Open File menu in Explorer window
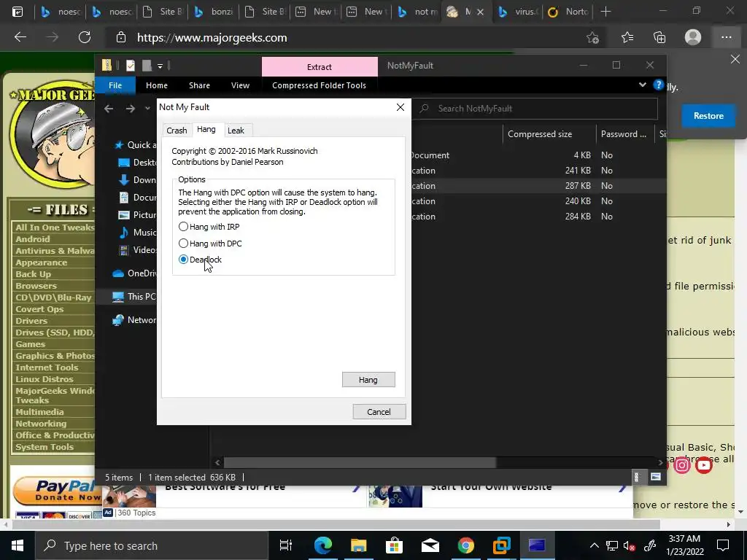This screenshot has width=747, height=560. tap(115, 85)
